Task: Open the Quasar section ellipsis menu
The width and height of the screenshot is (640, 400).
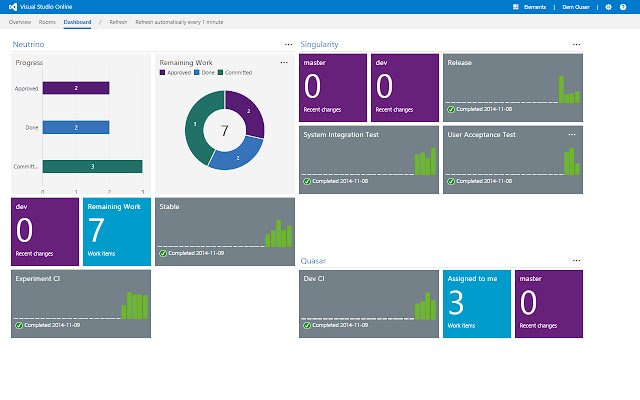Action: click(x=576, y=260)
